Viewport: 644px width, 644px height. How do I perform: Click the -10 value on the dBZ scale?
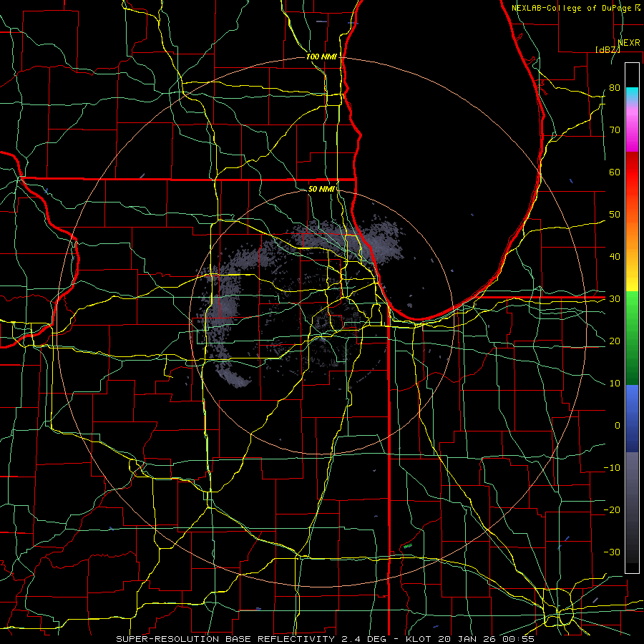point(612,468)
